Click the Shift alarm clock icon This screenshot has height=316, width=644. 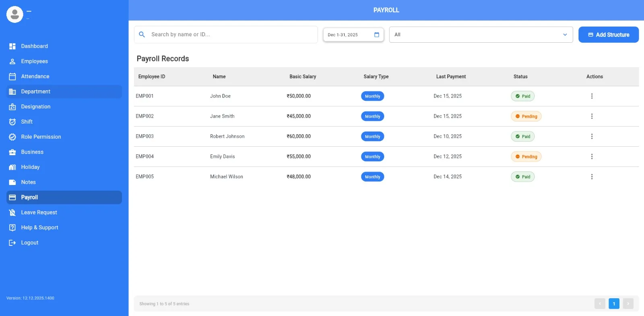pos(12,122)
